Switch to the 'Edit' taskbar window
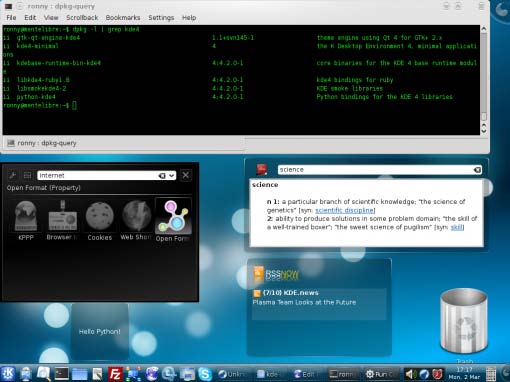Viewport: 510px width, 382px height. (307, 374)
